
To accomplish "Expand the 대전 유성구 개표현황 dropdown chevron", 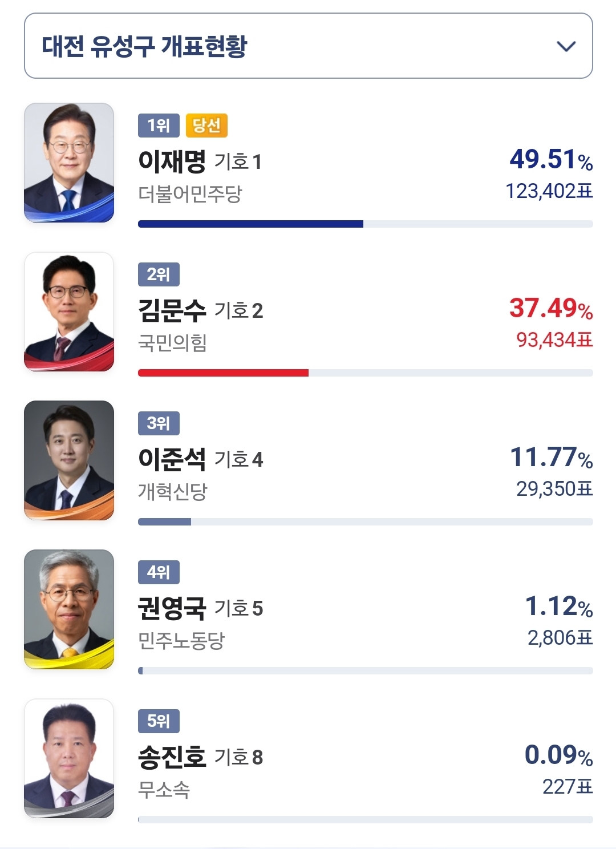I will 566,46.
